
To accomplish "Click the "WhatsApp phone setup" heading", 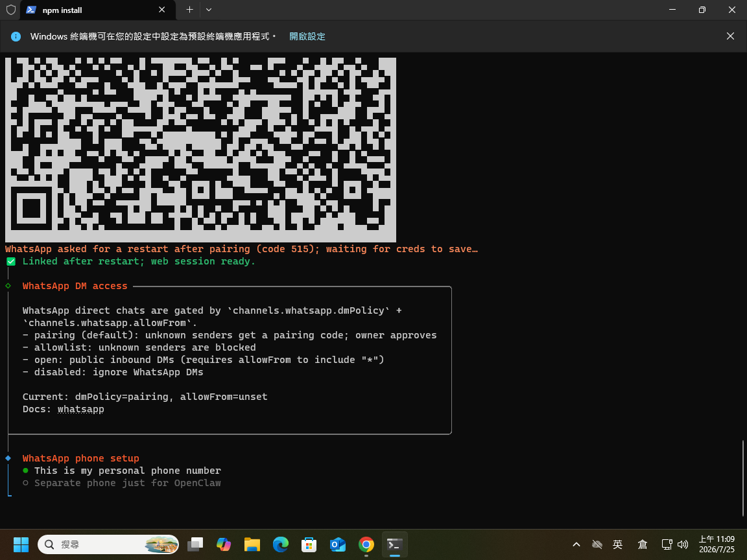I will point(80,458).
